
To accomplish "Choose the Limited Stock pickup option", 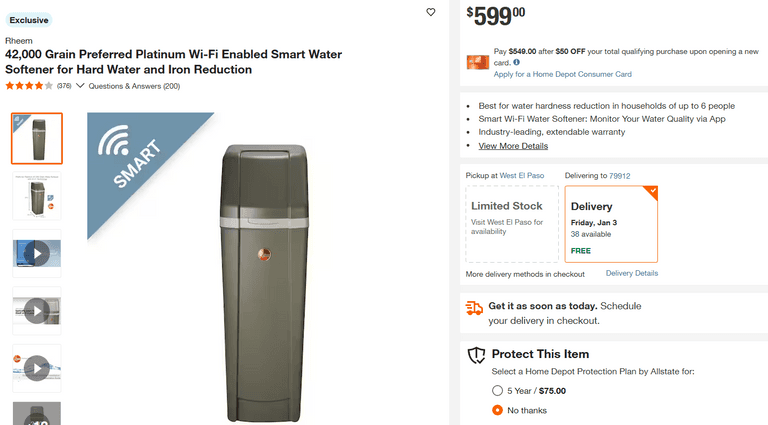I will (x=512, y=223).
